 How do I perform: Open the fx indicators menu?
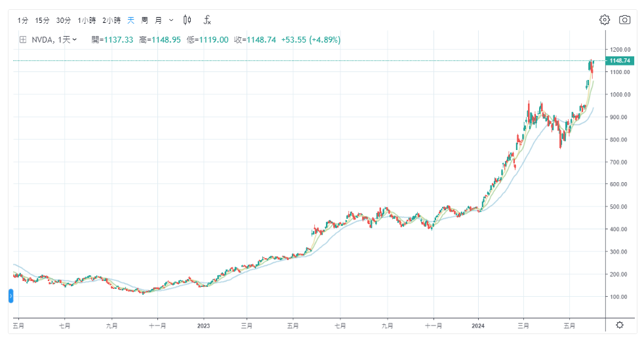click(x=207, y=20)
